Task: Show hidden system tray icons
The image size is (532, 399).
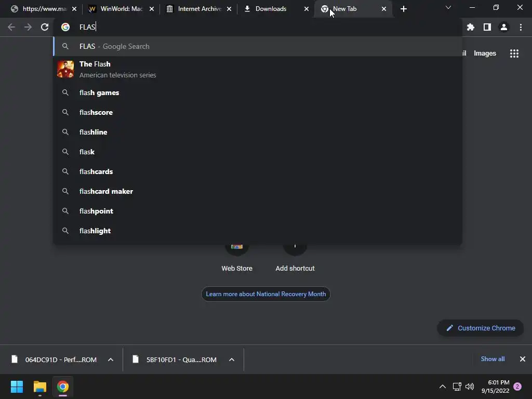Action: 443,387
